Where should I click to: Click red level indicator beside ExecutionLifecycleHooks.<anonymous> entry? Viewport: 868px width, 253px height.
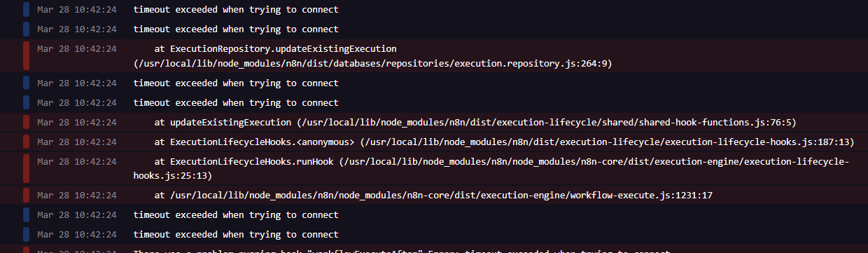pos(26,142)
